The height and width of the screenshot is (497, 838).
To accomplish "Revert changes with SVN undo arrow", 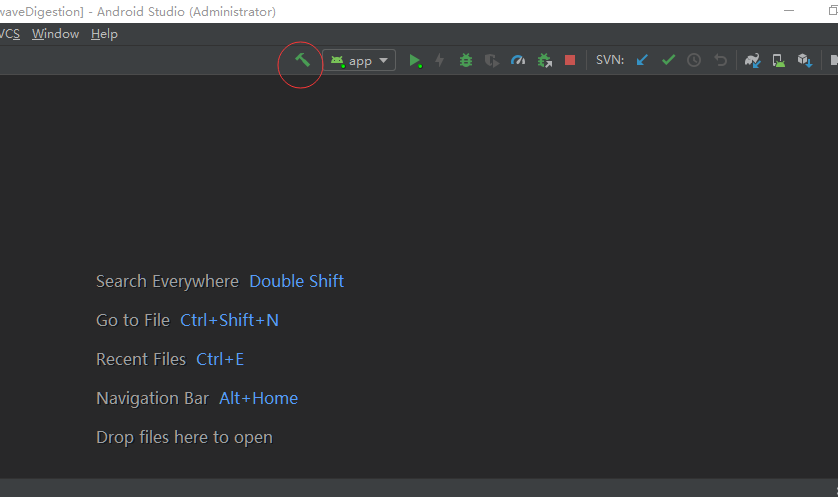I will [x=720, y=60].
